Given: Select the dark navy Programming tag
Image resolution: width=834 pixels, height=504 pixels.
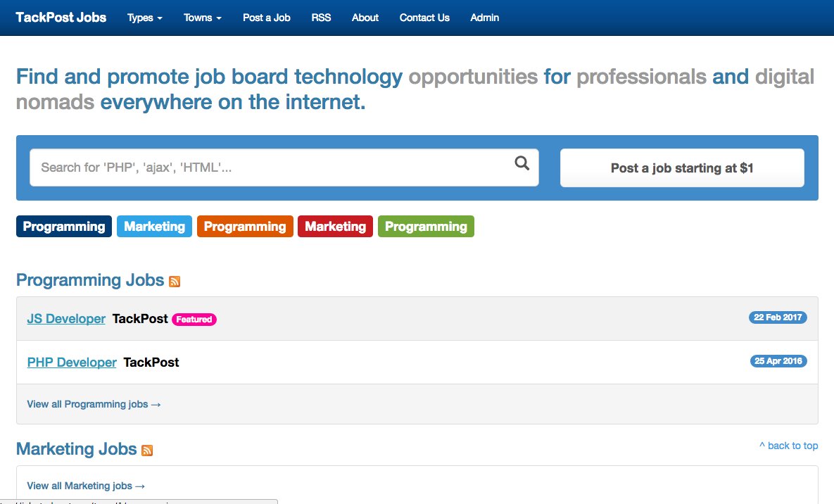Looking at the screenshot, I should (x=64, y=227).
